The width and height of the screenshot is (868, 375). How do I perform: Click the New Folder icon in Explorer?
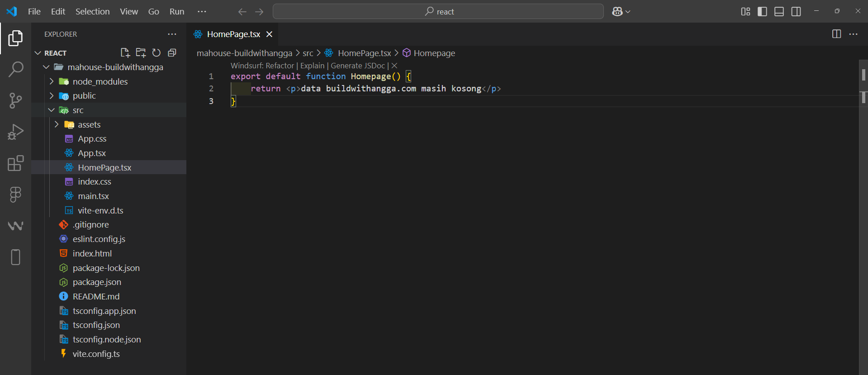141,53
